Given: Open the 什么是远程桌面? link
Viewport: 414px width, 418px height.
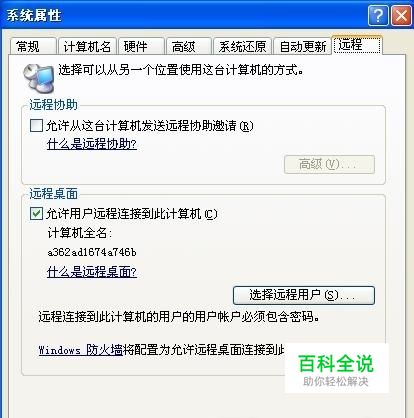Looking at the screenshot, I should click(x=92, y=272).
